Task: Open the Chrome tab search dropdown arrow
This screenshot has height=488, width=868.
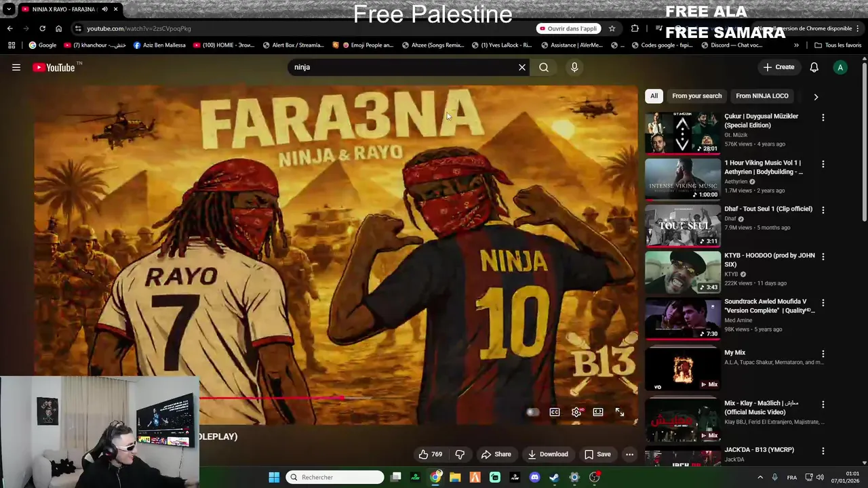Action: pos(9,9)
